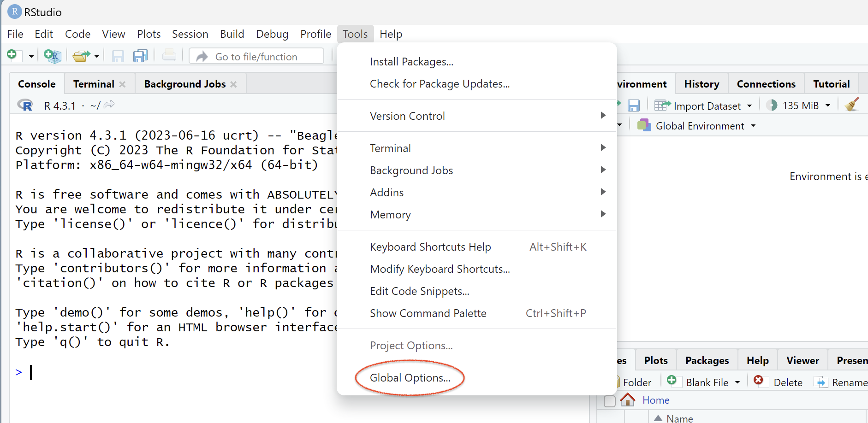Open the Import Dataset dropdown
Screen dimensions: 868x423
(703, 106)
